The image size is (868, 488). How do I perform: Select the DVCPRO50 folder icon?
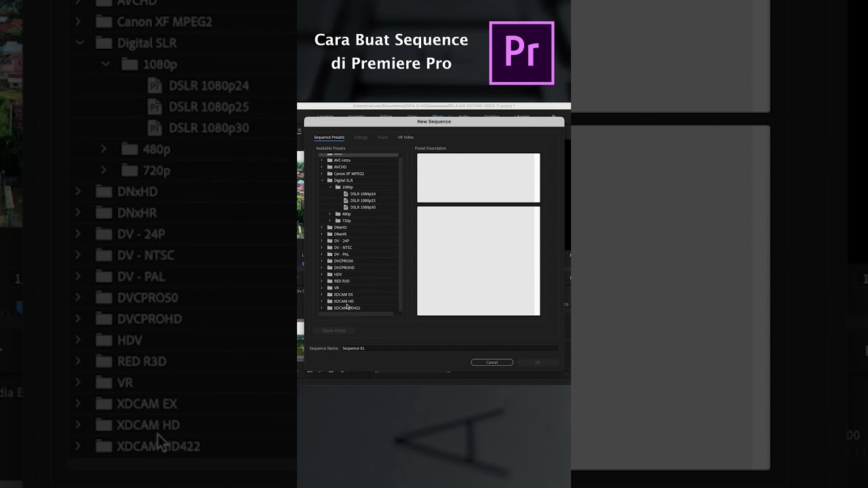[x=330, y=261]
